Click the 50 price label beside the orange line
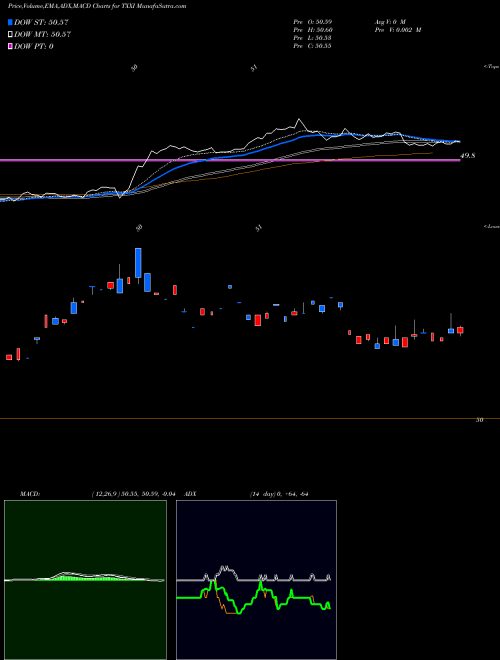 [479, 420]
